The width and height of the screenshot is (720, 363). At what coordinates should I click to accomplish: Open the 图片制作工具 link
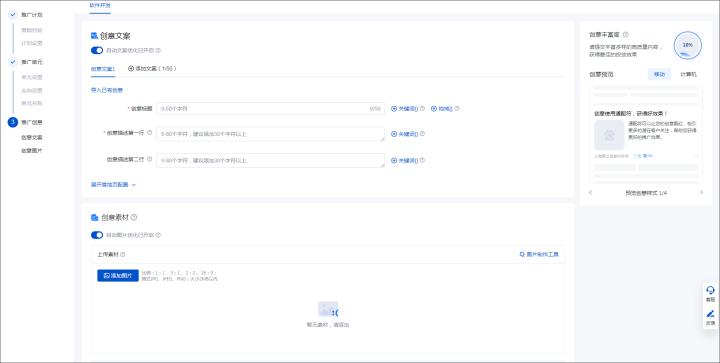[x=539, y=254]
